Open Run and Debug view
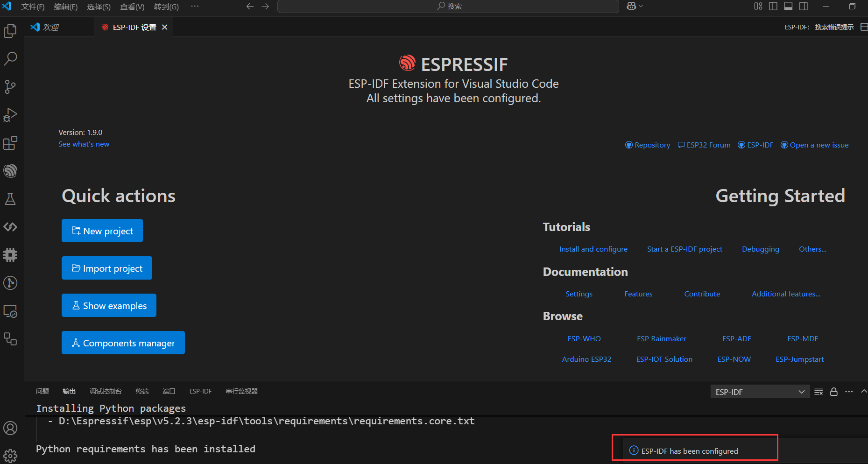 tap(10, 115)
